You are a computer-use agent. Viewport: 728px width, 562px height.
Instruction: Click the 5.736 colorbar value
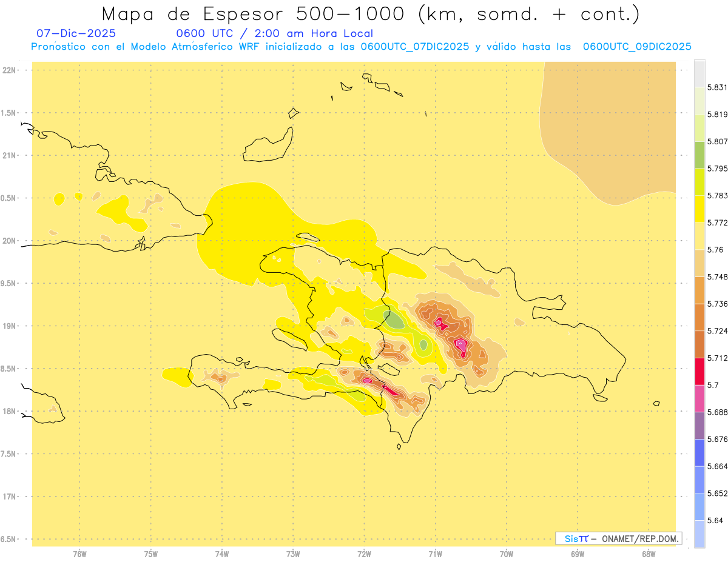[x=718, y=304]
